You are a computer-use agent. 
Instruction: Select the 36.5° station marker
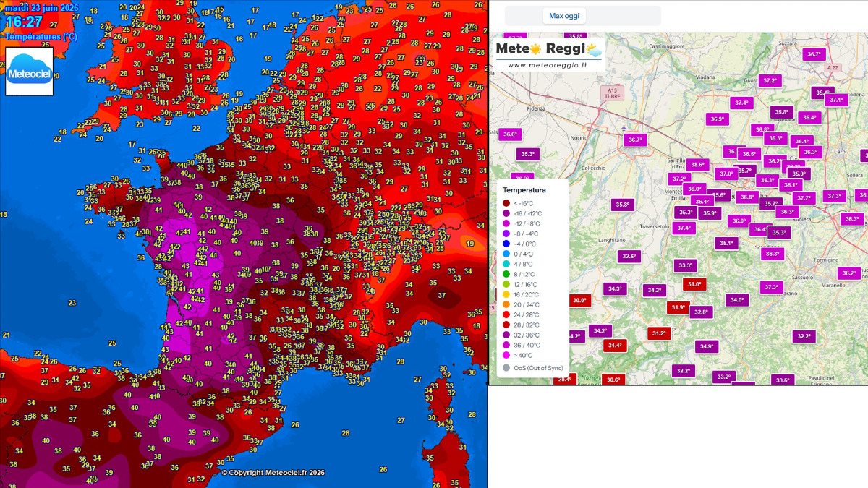(x=749, y=154)
